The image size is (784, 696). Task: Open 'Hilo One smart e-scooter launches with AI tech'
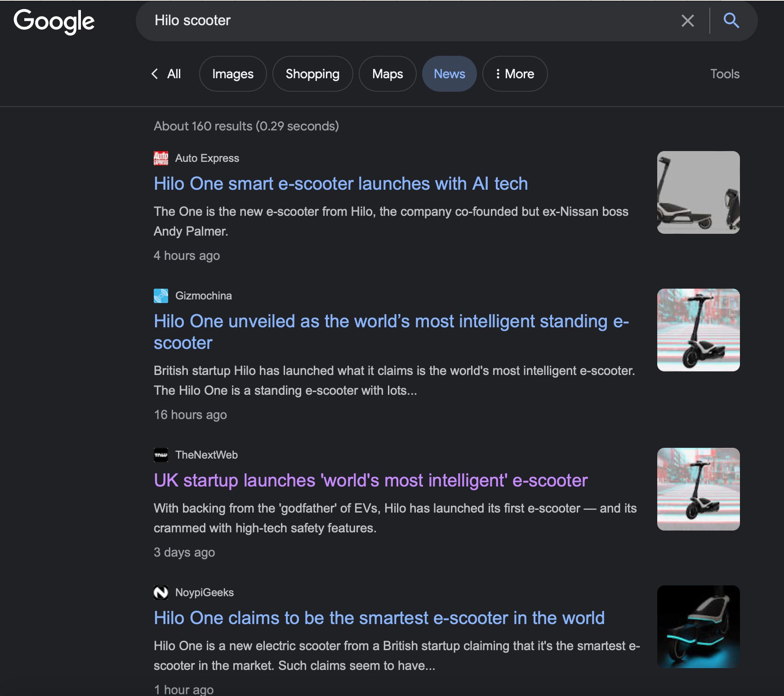(341, 183)
